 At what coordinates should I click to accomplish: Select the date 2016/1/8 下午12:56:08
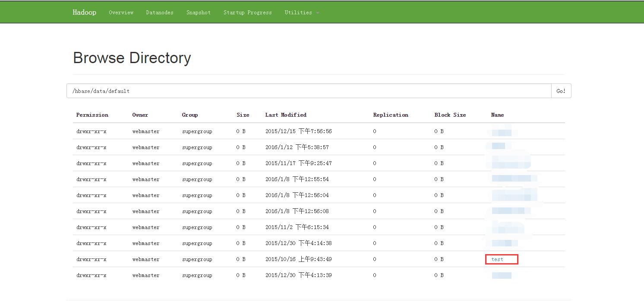pyautogui.click(x=297, y=211)
